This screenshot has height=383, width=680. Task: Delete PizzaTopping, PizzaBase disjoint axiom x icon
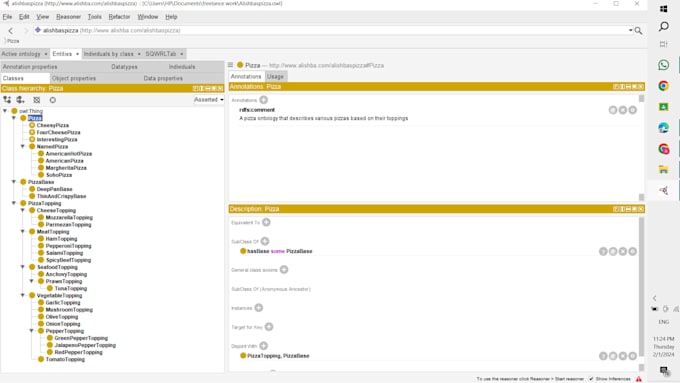623,356
